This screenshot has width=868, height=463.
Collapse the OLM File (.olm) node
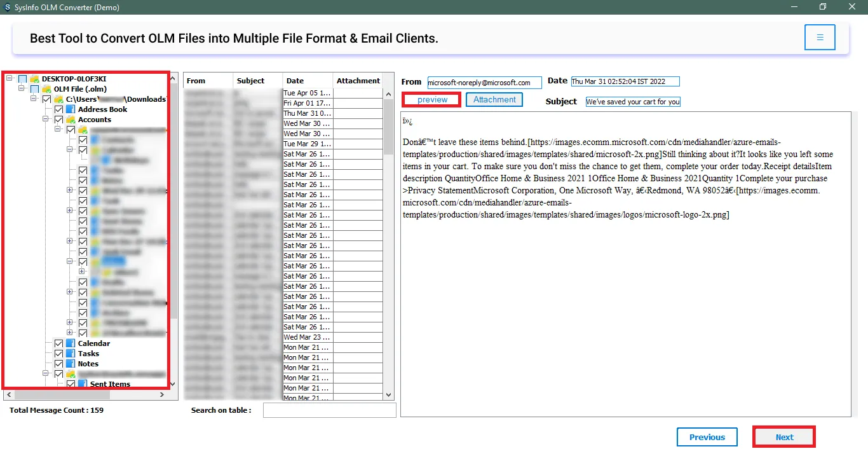[22, 89]
